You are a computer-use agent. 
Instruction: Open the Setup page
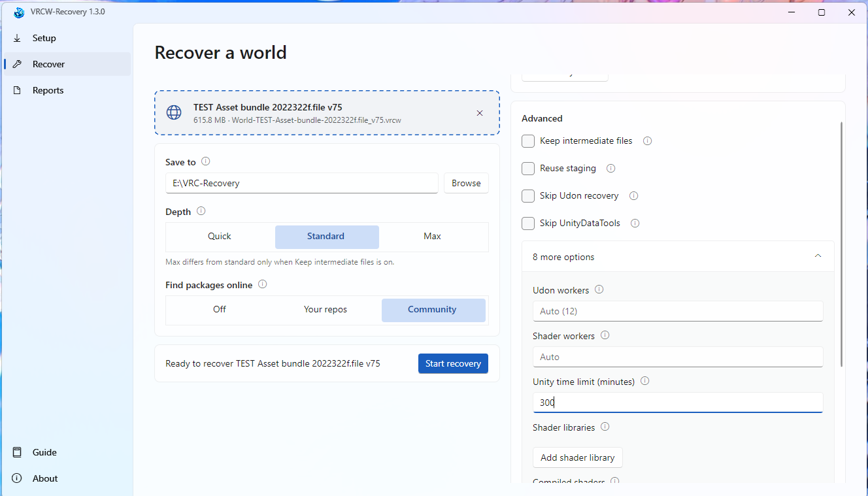pos(67,38)
